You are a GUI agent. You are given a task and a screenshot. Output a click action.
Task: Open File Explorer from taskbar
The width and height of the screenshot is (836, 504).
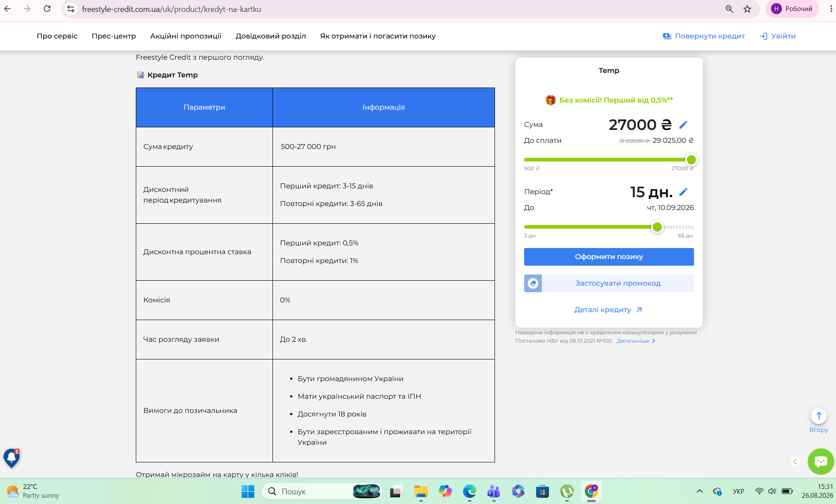coord(421,491)
